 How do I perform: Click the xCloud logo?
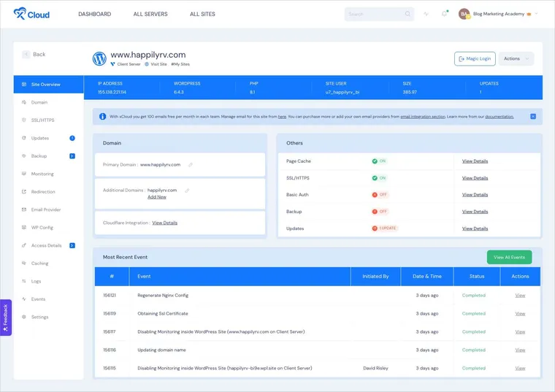pos(31,14)
